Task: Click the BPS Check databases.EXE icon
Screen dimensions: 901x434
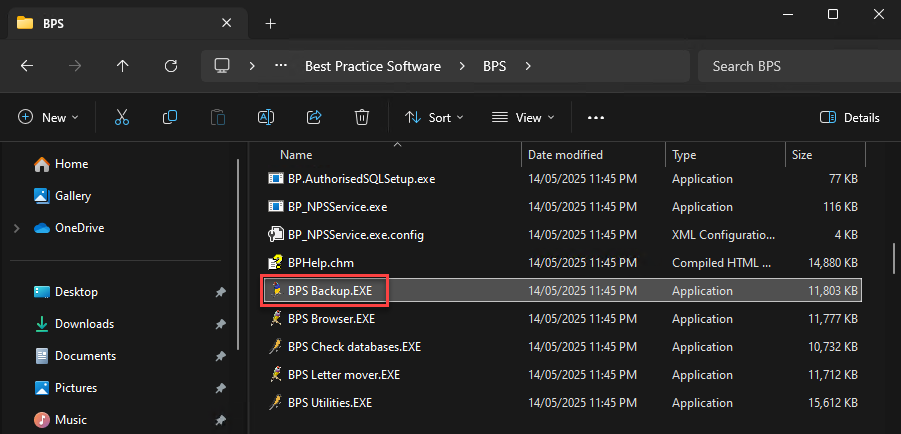Action: point(276,347)
